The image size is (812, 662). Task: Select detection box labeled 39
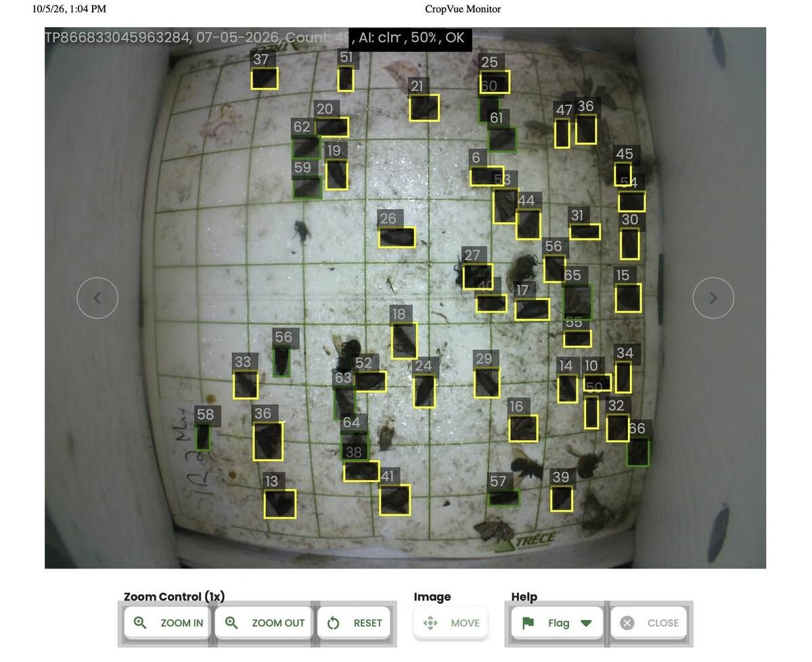point(561,499)
